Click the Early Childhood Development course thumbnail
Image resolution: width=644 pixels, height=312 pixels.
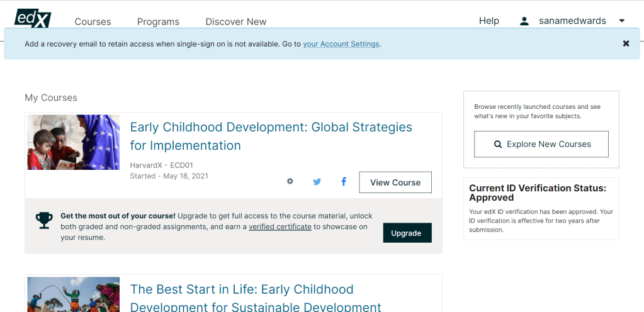click(x=74, y=142)
